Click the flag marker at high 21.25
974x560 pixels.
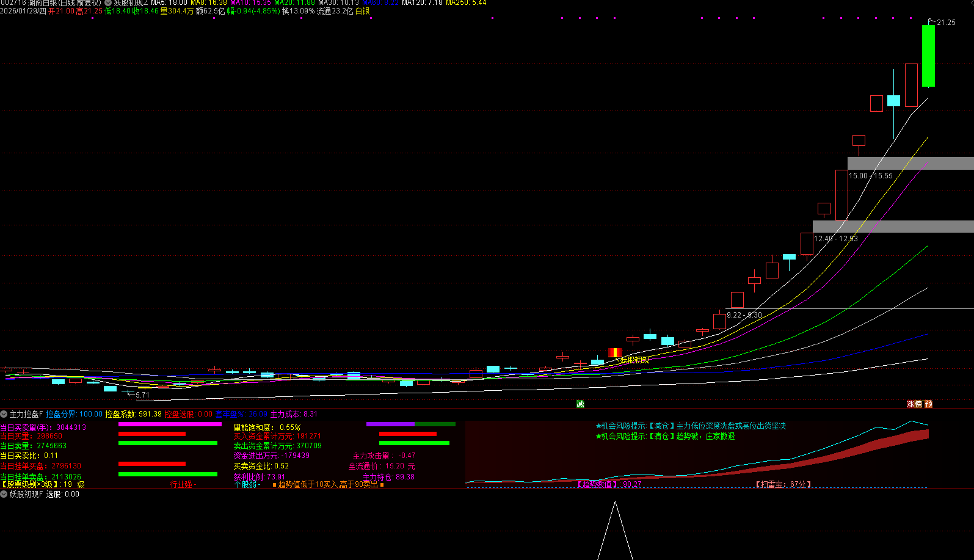coord(931,21)
